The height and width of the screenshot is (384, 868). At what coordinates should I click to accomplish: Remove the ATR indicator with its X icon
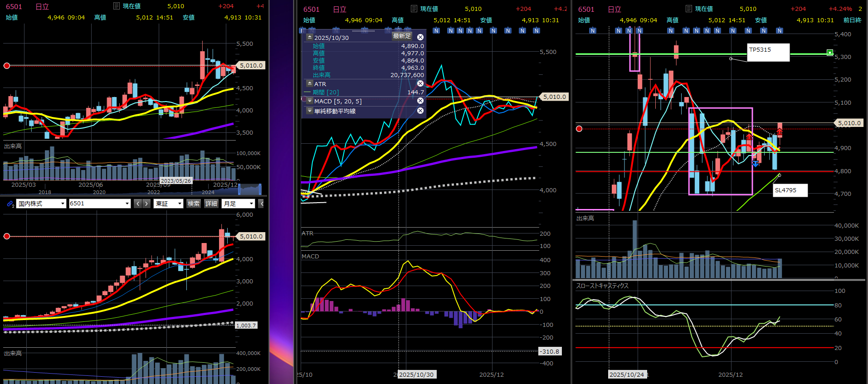pos(420,84)
